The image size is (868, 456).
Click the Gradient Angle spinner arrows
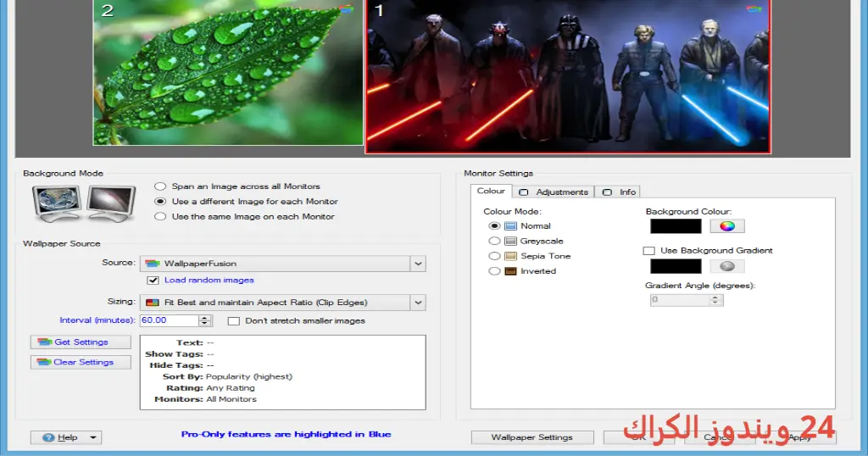click(x=715, y=300)
